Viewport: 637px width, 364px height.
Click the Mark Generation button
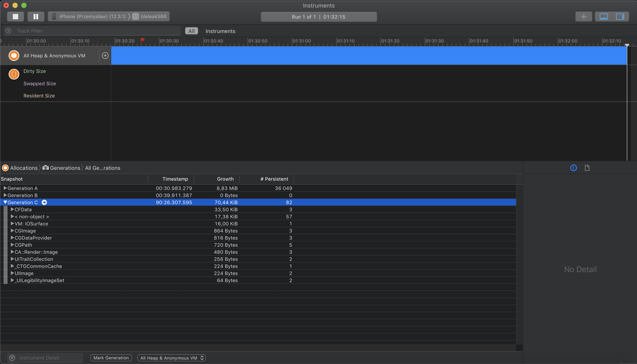111,358
